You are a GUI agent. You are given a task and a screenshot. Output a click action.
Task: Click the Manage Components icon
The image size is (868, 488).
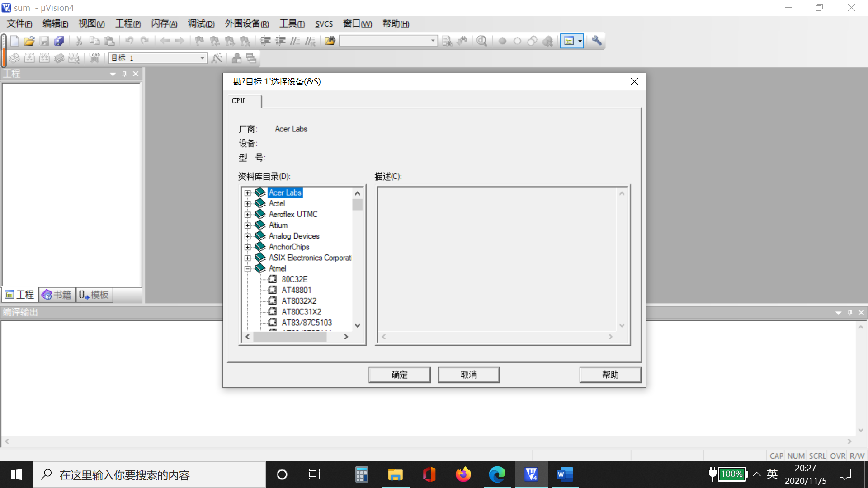pyautogui.click(x=236, y=58)
